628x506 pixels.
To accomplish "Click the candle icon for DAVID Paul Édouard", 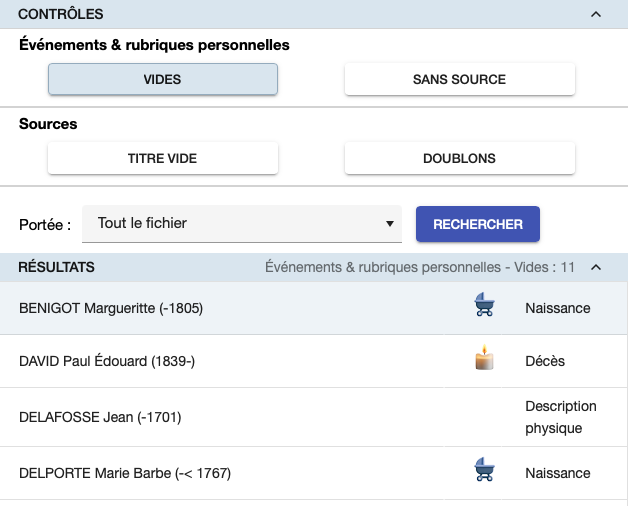I will click(x=484, y=357).
